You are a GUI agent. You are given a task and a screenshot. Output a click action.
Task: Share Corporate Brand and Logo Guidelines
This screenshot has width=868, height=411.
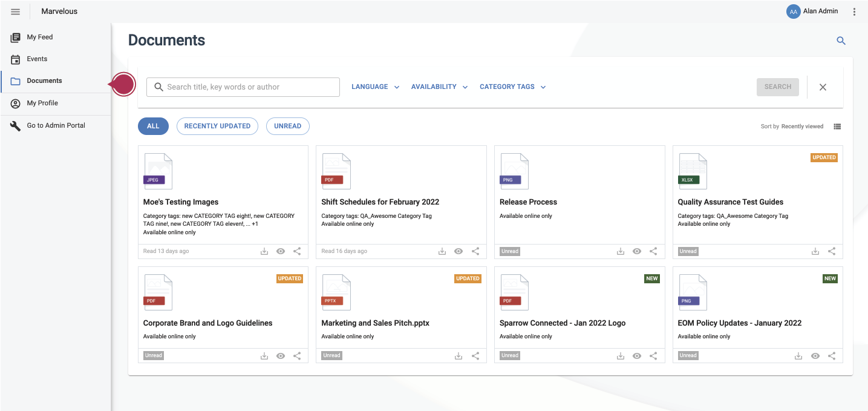(297, 355)
